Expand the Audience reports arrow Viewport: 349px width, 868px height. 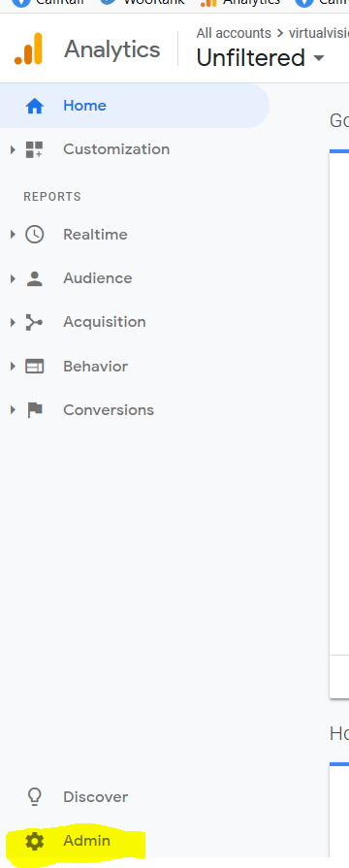(x=13, y=278)
